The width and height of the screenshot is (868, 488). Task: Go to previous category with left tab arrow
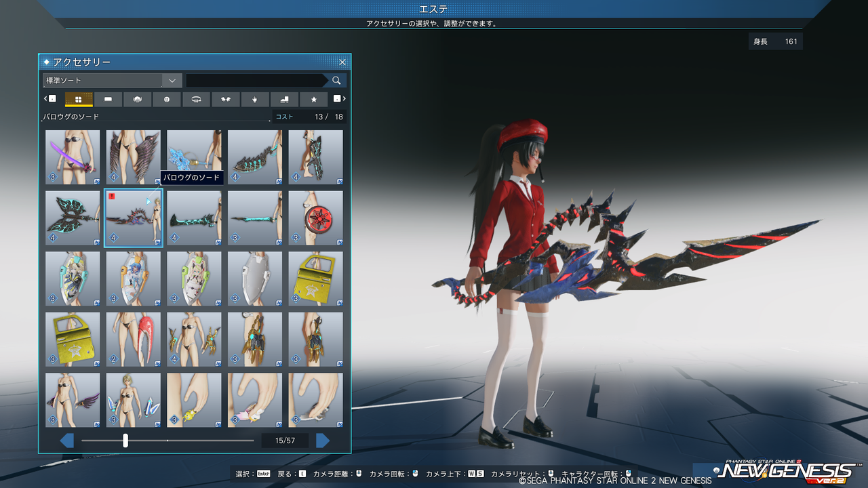point(50,99)
